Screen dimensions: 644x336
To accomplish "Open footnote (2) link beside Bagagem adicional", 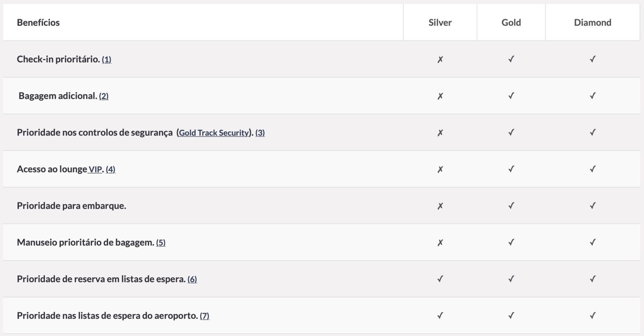I will click(104, 96).
